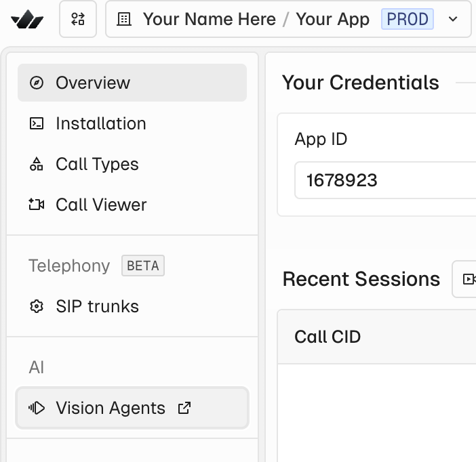This screenshot has width=476, height=462.
Task: Click the Call Viewer camera icon
Action: (37, 205)
